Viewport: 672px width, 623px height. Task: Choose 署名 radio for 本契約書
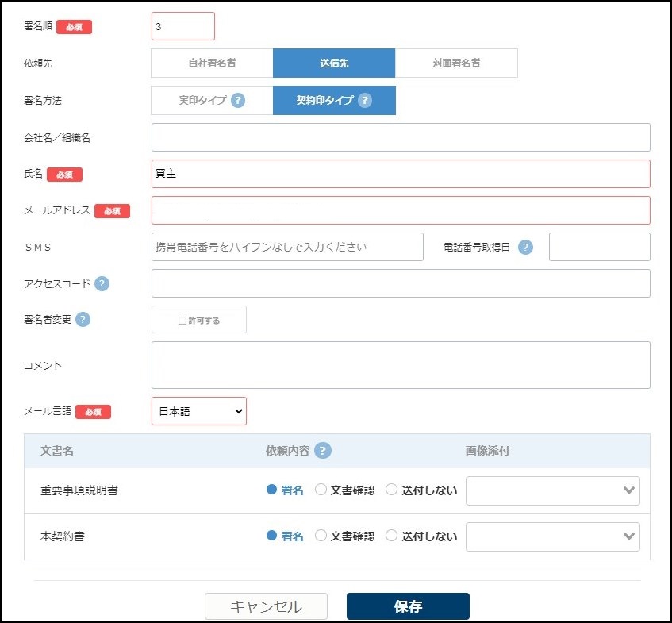click(272, 536)
